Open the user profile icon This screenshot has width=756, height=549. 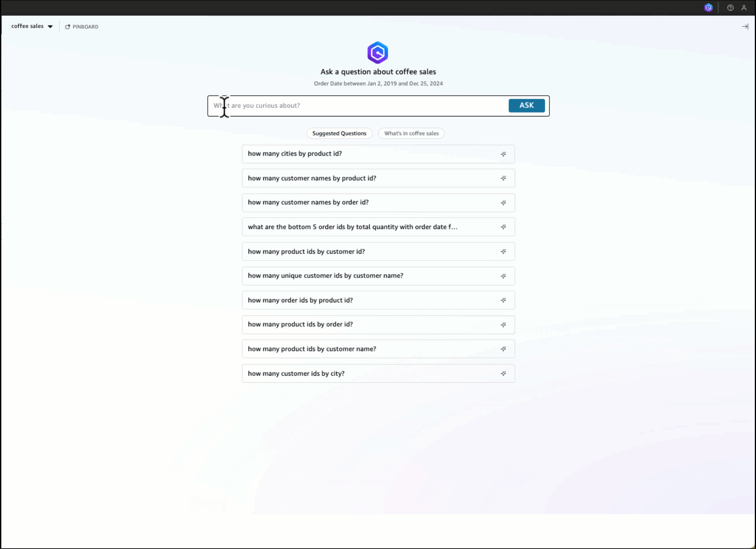coord(744,8)
